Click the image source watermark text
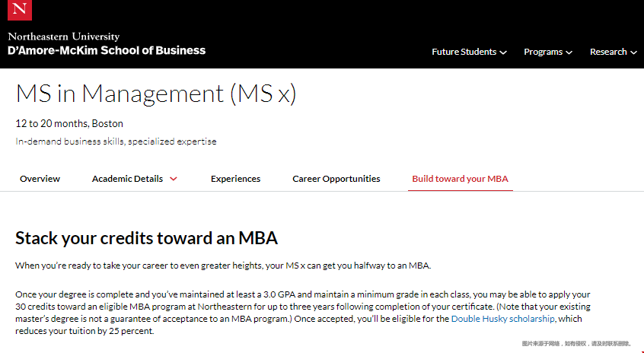The image size is (644, 353). click(x=576, y=344)
